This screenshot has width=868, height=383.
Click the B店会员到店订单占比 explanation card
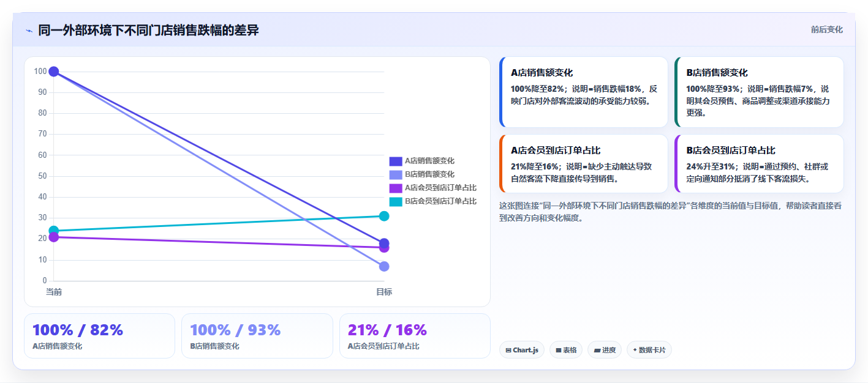tap(759, 164)
